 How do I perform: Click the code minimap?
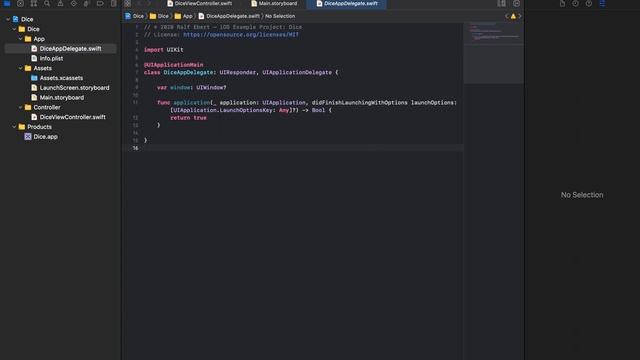493,53
